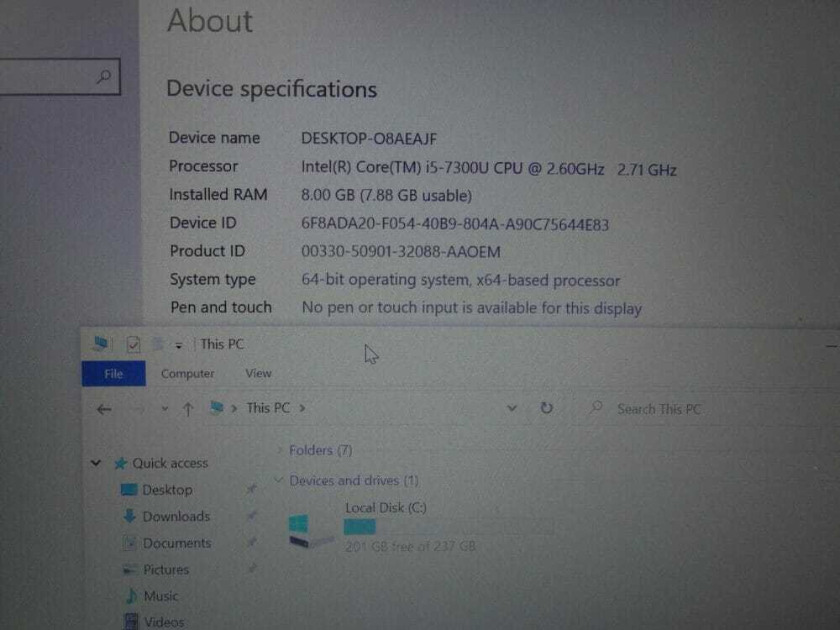Click the Properties checkmark quick access icon

(134, 344)
